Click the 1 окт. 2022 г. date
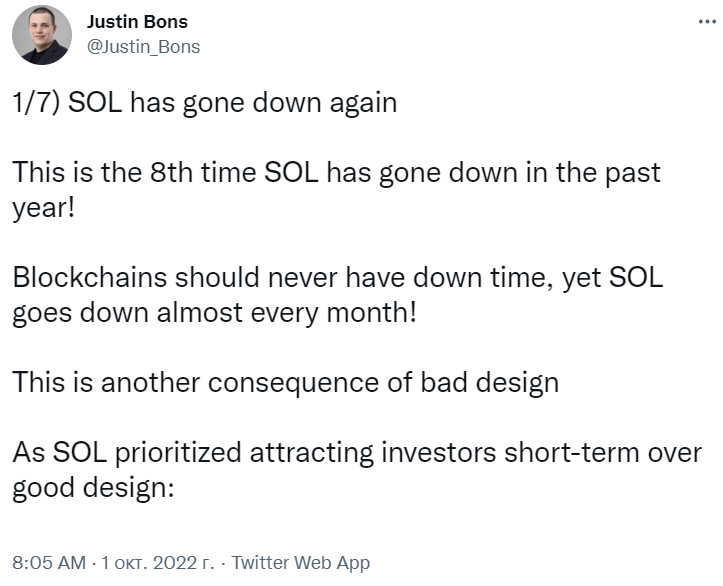This screenshot has height=586, width=723. click(158, 562)
